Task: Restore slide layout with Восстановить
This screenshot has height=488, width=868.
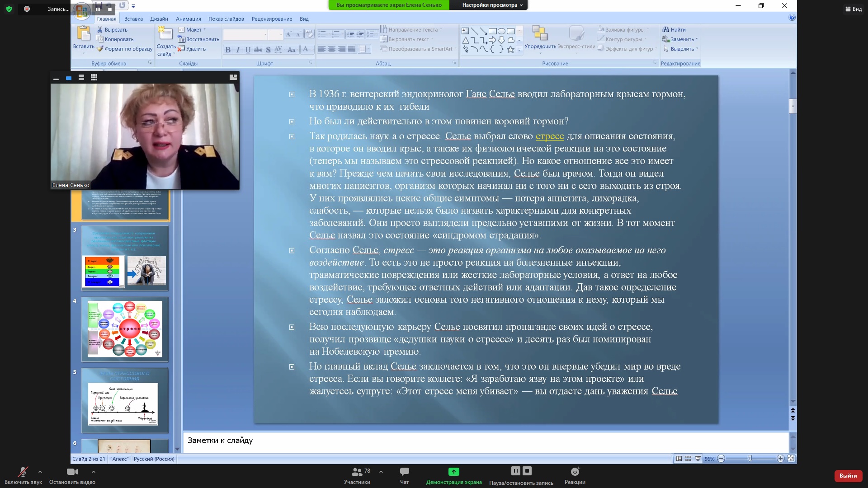Action: click(198, 39)
